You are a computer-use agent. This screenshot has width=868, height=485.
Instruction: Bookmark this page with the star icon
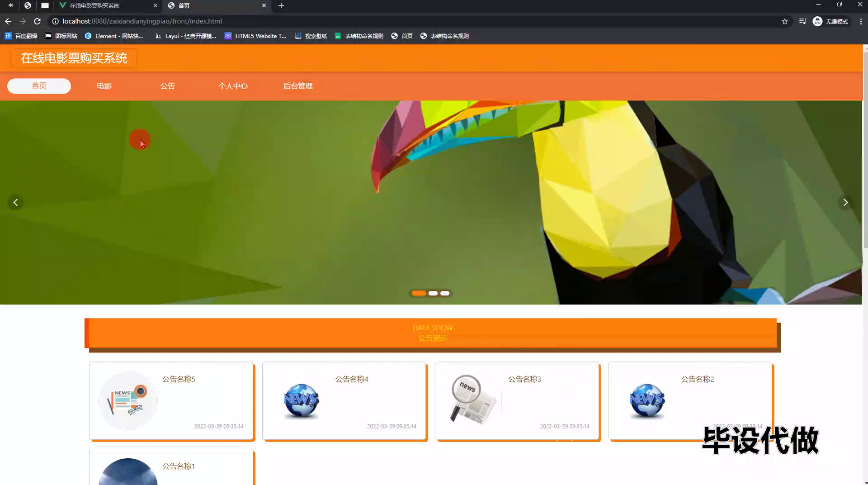tap(785, 21)
